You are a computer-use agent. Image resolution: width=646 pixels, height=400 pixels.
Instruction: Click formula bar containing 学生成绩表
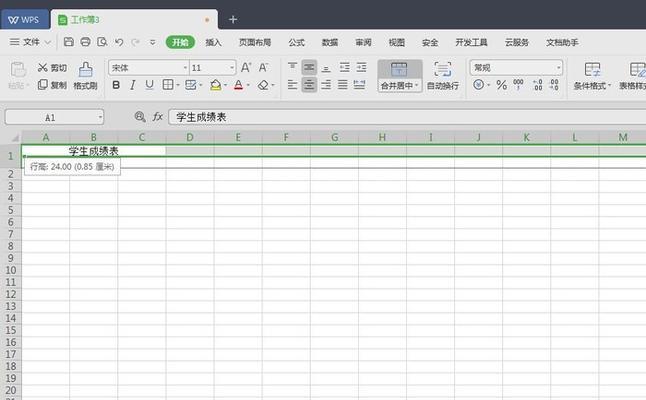[407, 117]
